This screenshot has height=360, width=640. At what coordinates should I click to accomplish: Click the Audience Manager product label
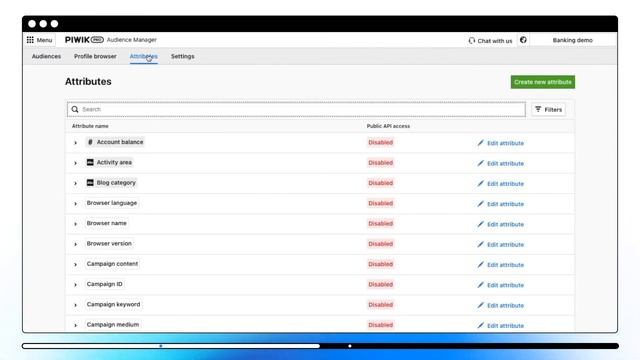click(132, 40)
